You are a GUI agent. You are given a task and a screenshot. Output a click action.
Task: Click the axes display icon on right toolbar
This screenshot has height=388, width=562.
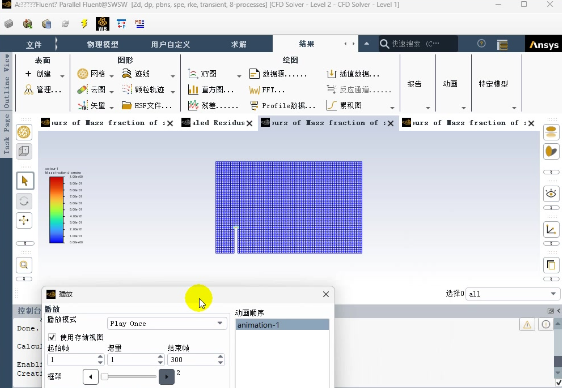pos(551,229)
